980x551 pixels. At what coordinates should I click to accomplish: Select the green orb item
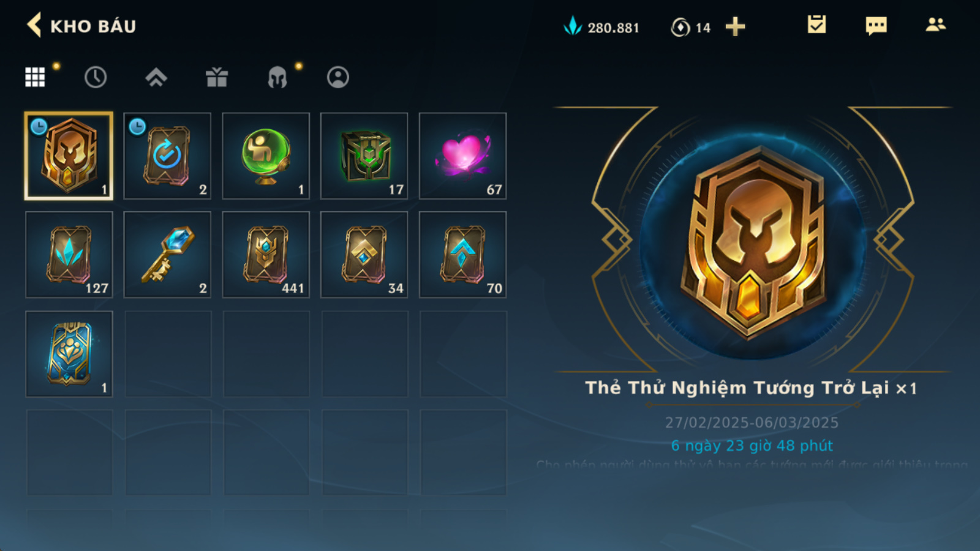(x=266, y=156)
